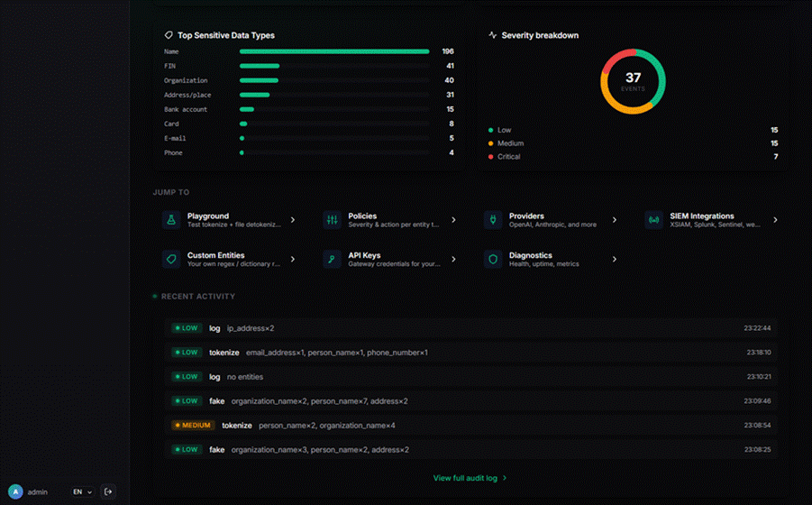Select the fake organization_name×3 activity row
The width and height of the screenshot is (812, 505).
(470, 450)
